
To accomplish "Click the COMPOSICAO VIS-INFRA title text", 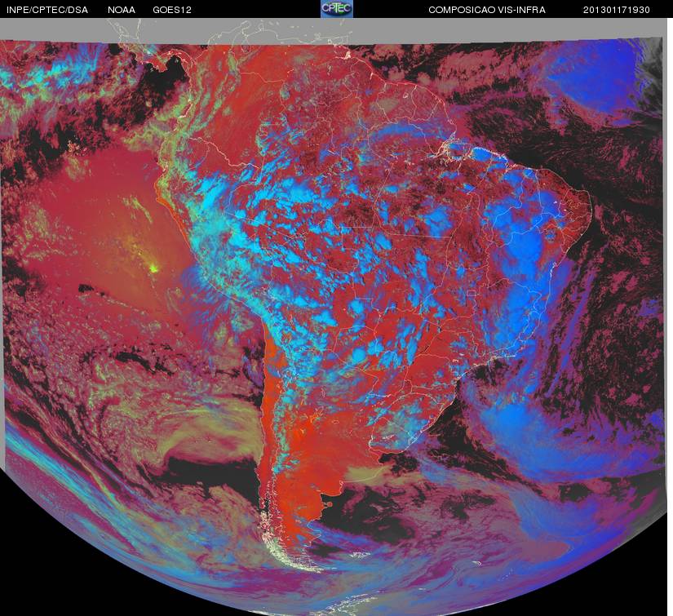I will point(487,10).
